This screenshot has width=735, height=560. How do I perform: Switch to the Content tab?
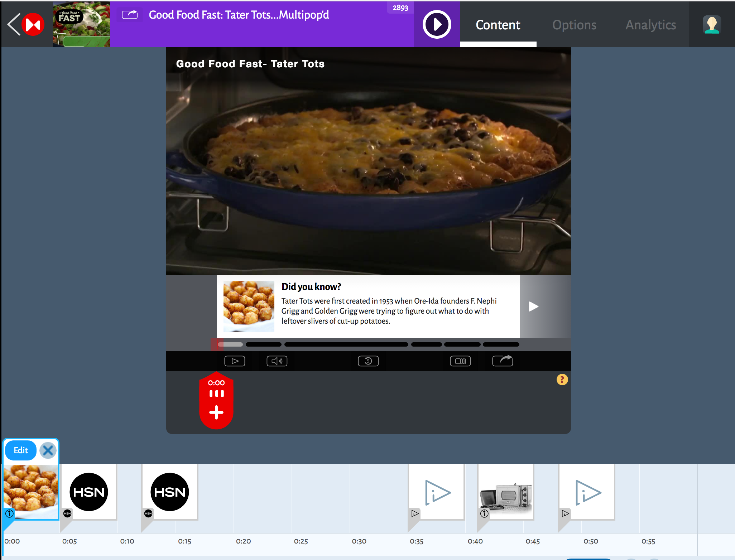pyautogui.click(x=498, y=25)
